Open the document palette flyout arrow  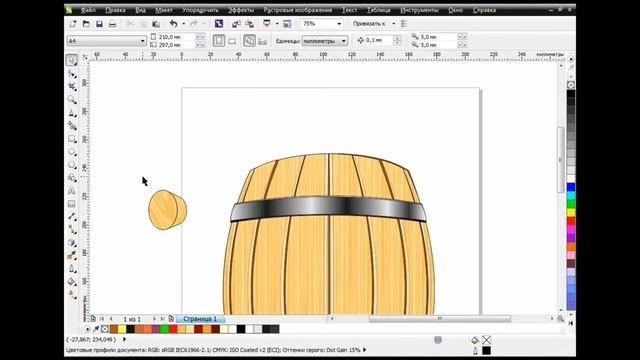pos(87,329)
